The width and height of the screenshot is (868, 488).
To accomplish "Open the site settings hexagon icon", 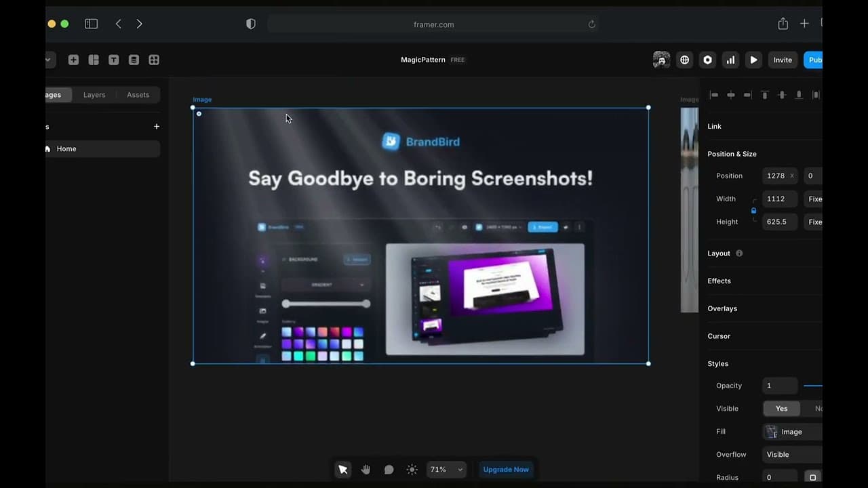I will (x=707, y=60).
